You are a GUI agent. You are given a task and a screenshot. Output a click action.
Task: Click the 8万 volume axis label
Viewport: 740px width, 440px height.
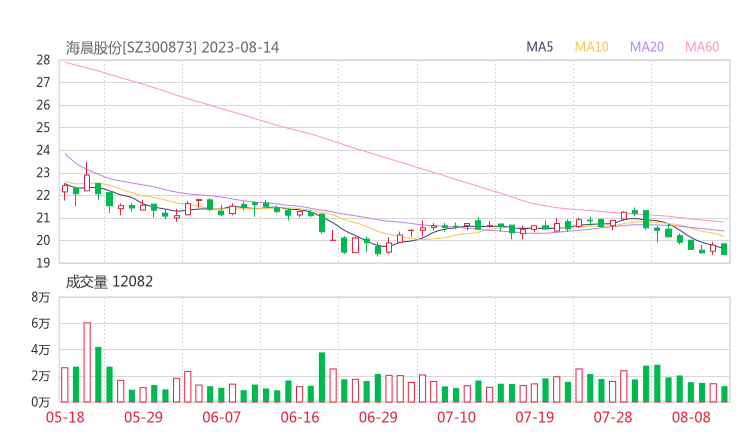[41, 297]
